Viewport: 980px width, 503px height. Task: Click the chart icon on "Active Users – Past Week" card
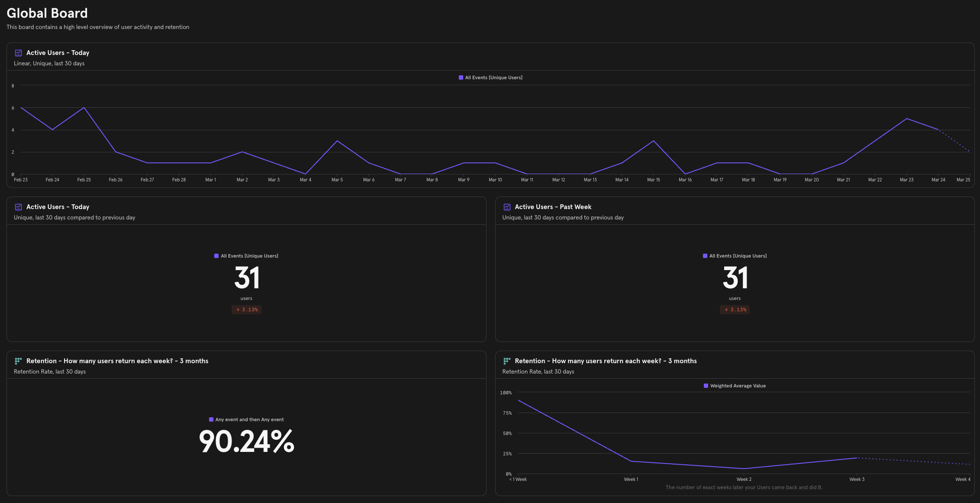507,207
